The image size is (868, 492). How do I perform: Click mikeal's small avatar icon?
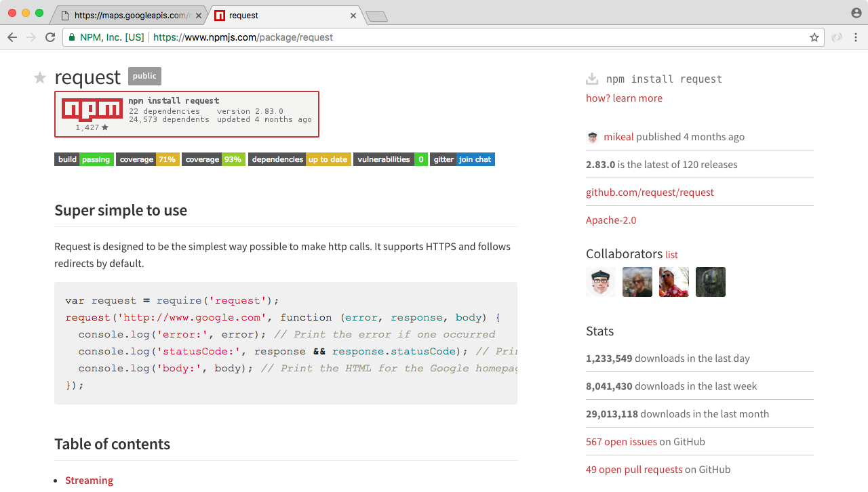pyautogui.click(x=593, y=137)
